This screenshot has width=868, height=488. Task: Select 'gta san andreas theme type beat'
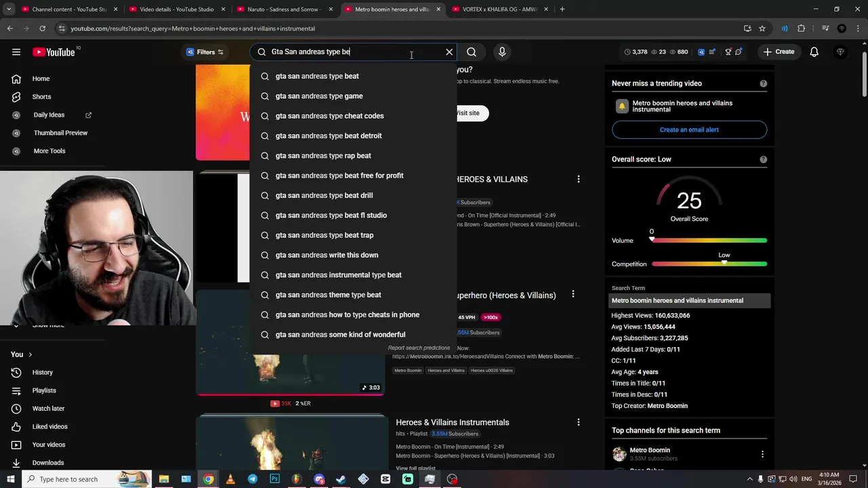(353, 295)
